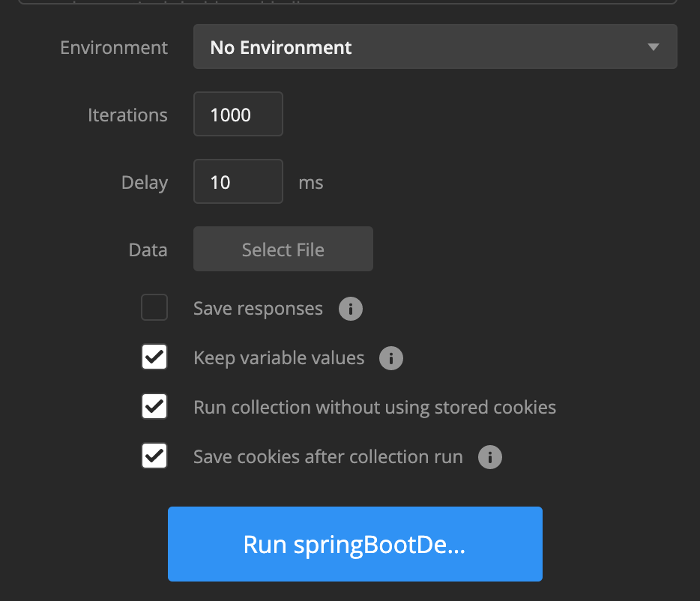Click 'Run collection without using stored cookies' text
Screen dimensions: 700x601
[375, 408]
